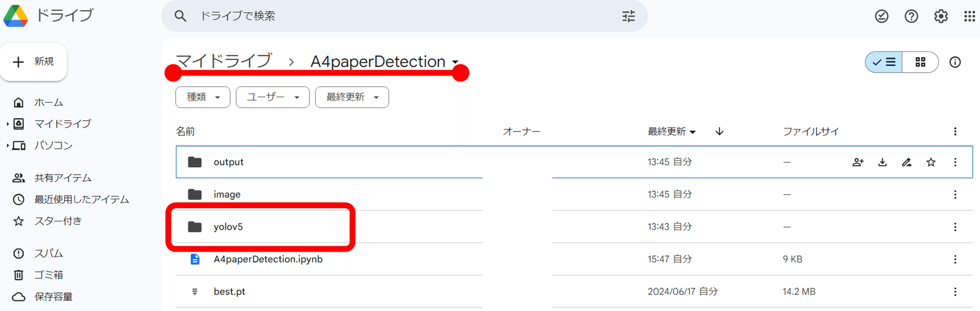This screenshot has height=311, width=980.
Task: Star the output folder
Action: 931,162
